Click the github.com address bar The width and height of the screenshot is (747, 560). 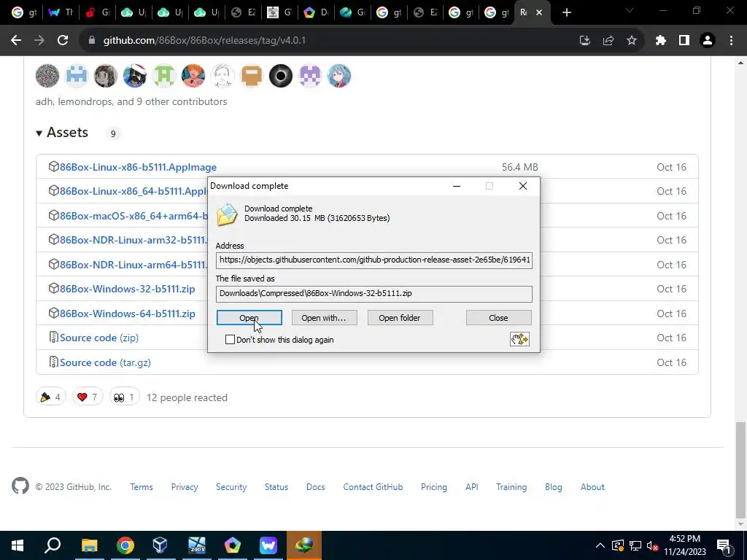tap(329, 41)
